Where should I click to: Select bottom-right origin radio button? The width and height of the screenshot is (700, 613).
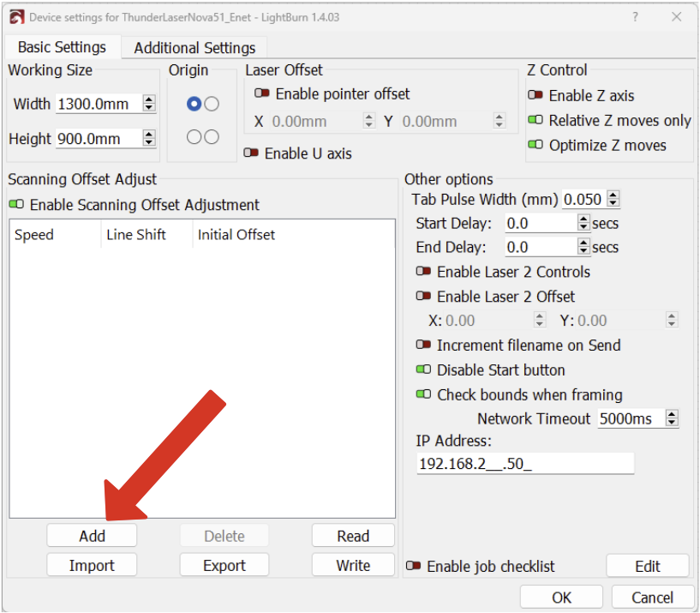pyautogui.click(x=212, y=137)
